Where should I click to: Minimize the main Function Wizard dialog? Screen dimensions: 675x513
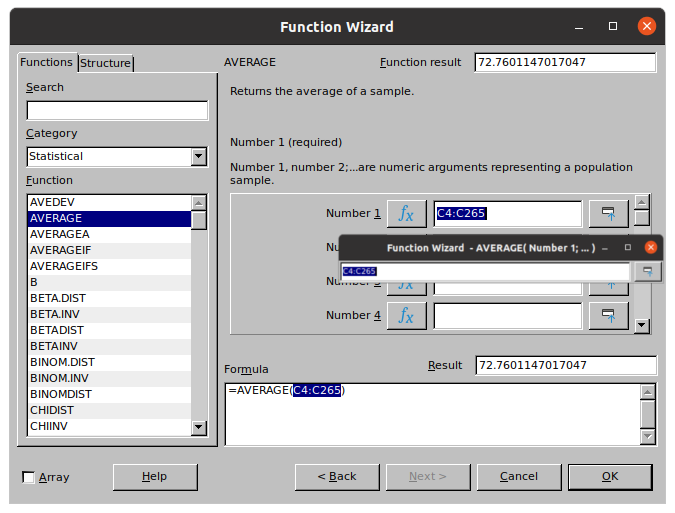click(579, 27)
